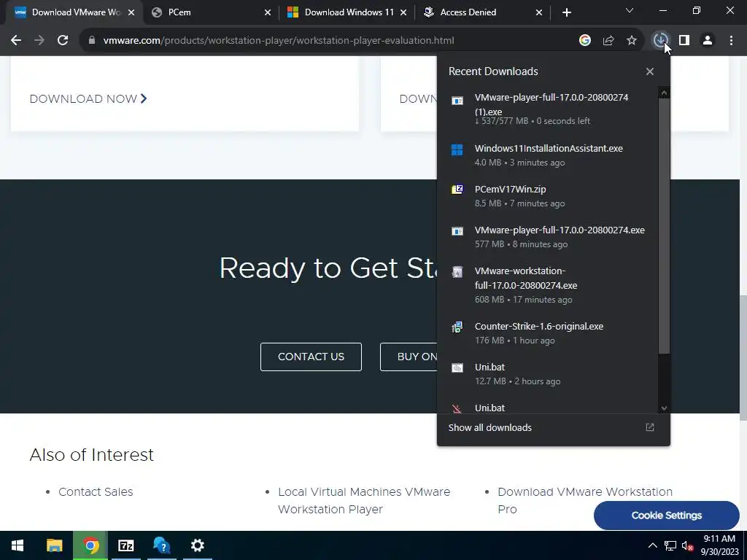
Task: Open the Chrome profile icon
Action: click(x=708, y=41)
